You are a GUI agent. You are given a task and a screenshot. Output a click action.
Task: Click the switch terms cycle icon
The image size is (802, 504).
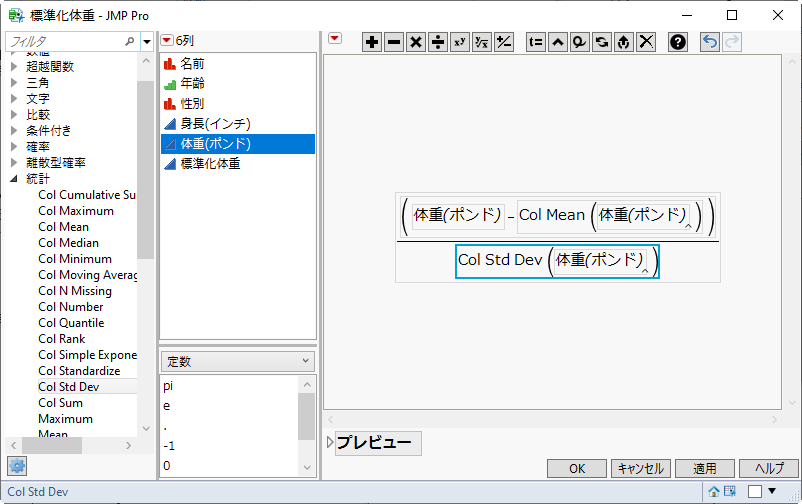click(602, 42)
